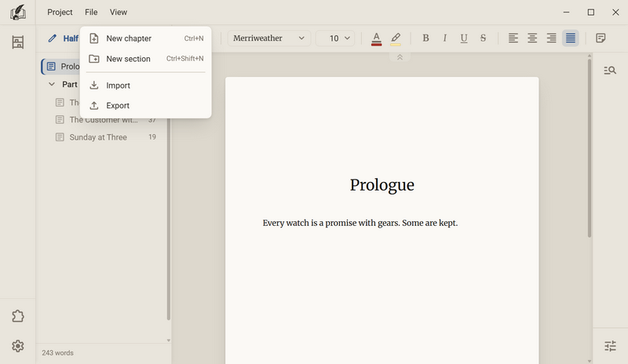Open the plugins puzzle piece icon

tap(17, 316)
